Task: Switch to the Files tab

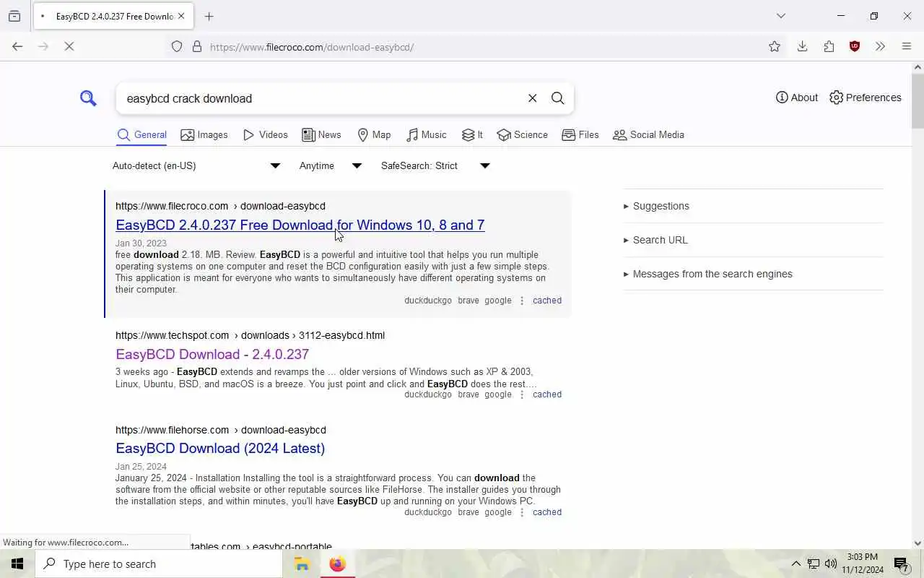Action: [580, 135]
